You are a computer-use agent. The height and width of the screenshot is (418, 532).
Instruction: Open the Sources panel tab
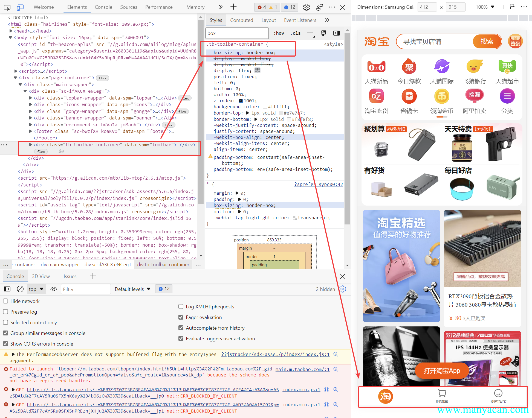tap(128, 7)
